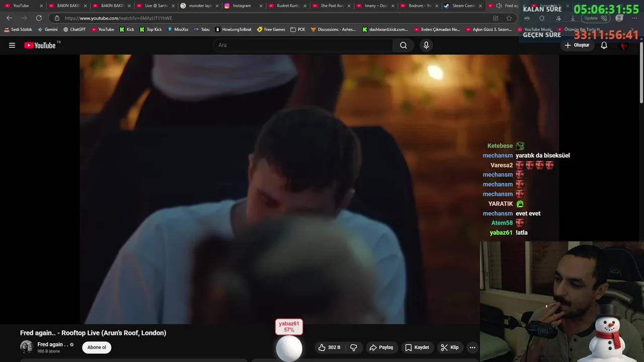Open more actions three-dot menu under video
Image resolution: width=644 pixels, height=362 pixels.
472,347
